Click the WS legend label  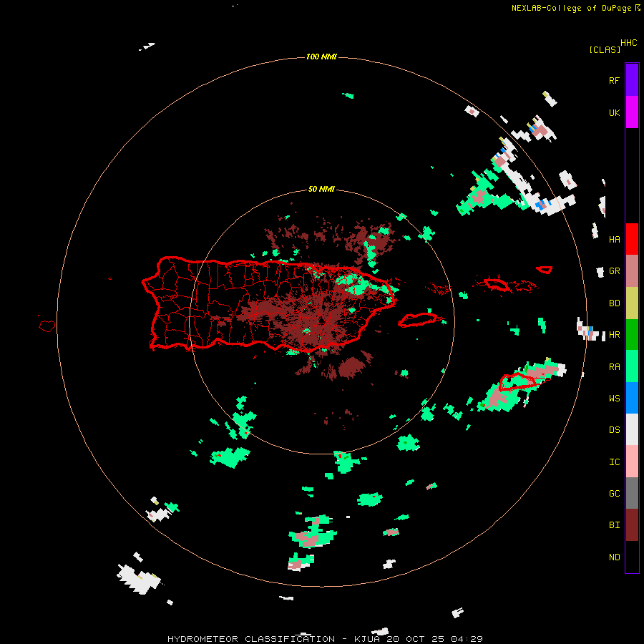(614, 398)
